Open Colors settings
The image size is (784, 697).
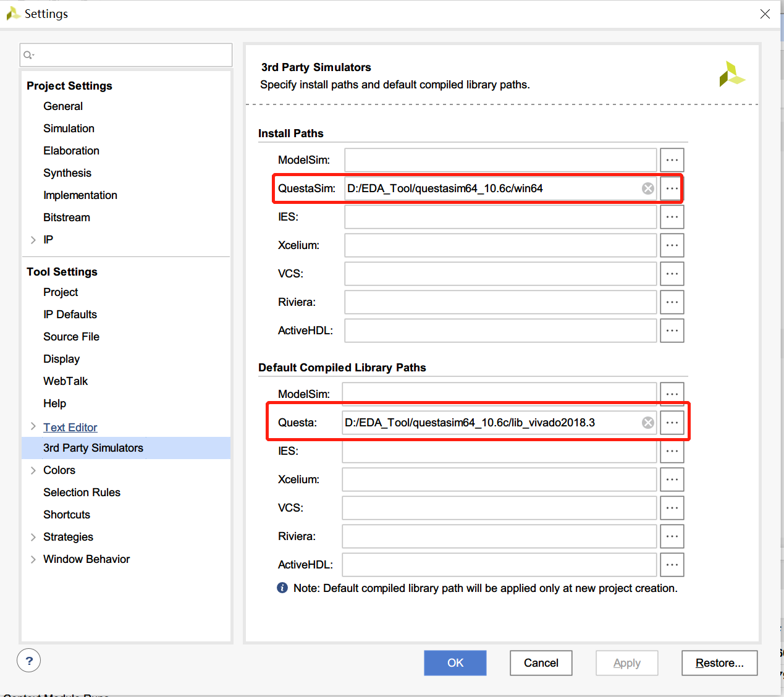click(x=59, y=470)
